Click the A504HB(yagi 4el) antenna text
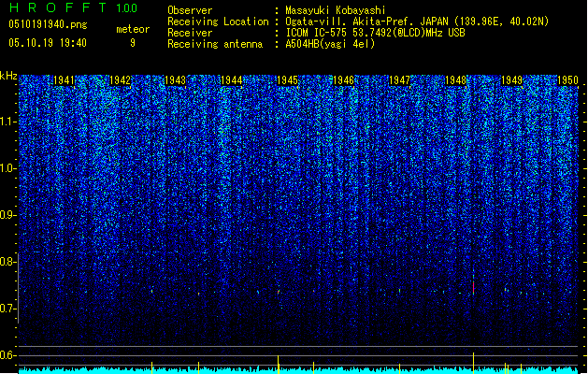588x374 pixels. click(330, 44)
